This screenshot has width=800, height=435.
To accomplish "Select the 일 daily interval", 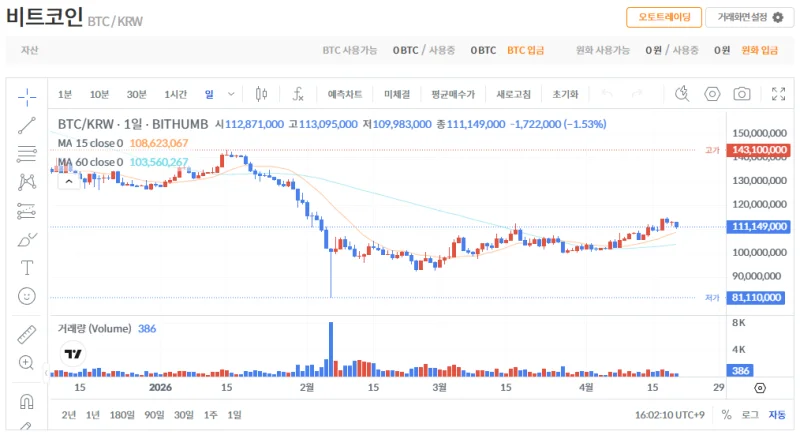I will click(209, 94).
